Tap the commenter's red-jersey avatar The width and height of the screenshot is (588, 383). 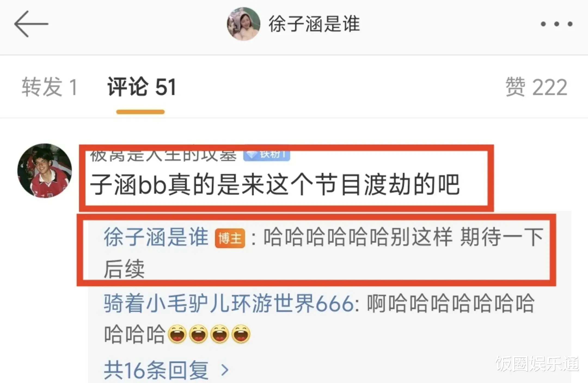pyautogui.click(x=45, y=171)
